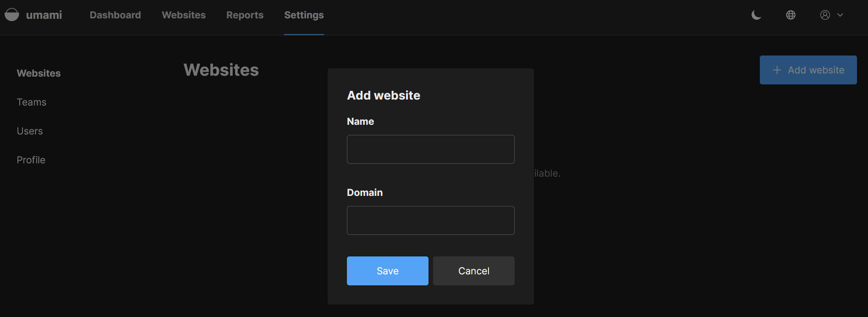The width and height of the screenshot is (868, 317).
Task: Click the Name input field
Action: (x=431, y=149)
